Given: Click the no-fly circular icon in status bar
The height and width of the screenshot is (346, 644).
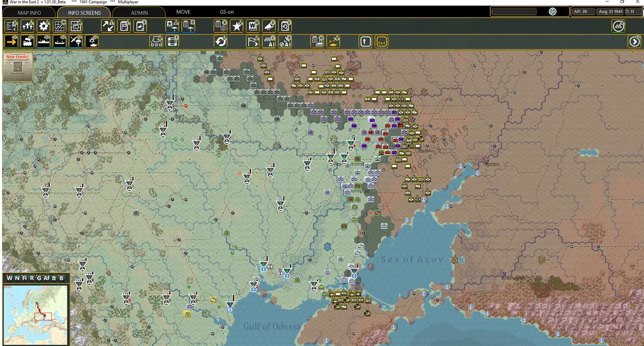Looking at the screenshot, I should (x=553, y=11).
